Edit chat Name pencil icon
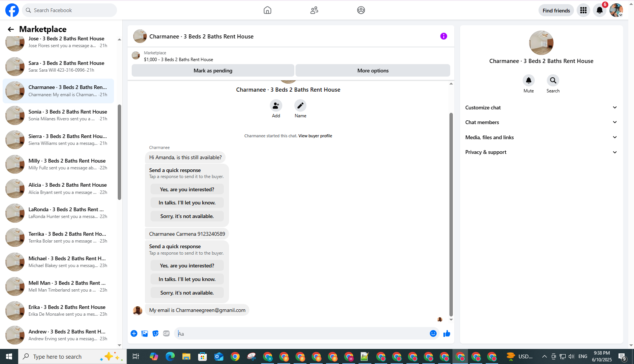Viewport: 634px width, 364px height. [300, 106]
